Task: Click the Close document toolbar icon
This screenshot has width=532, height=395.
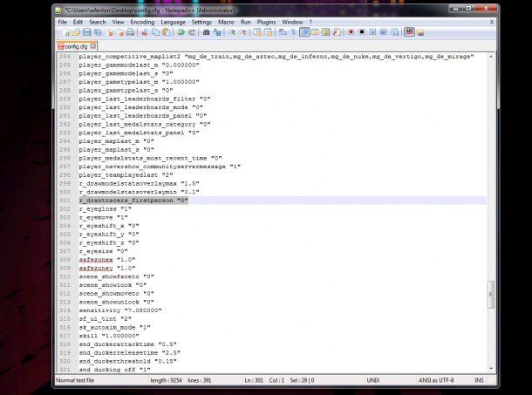Action: 109,32
